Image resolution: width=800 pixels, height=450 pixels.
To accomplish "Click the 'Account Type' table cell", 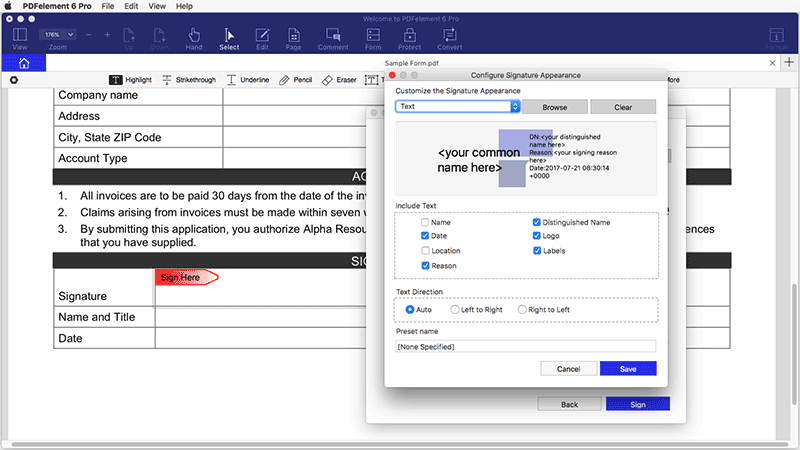I will click(138, 158).
